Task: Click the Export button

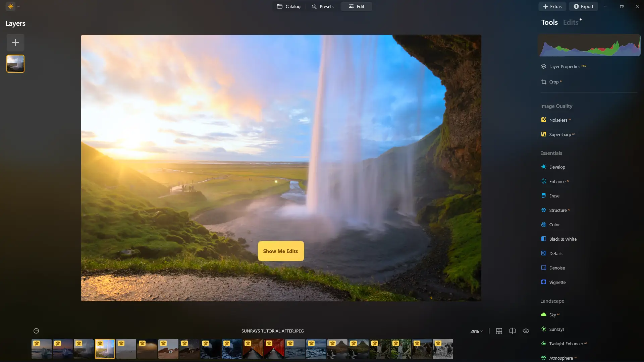Action: [x=583, y=6]
